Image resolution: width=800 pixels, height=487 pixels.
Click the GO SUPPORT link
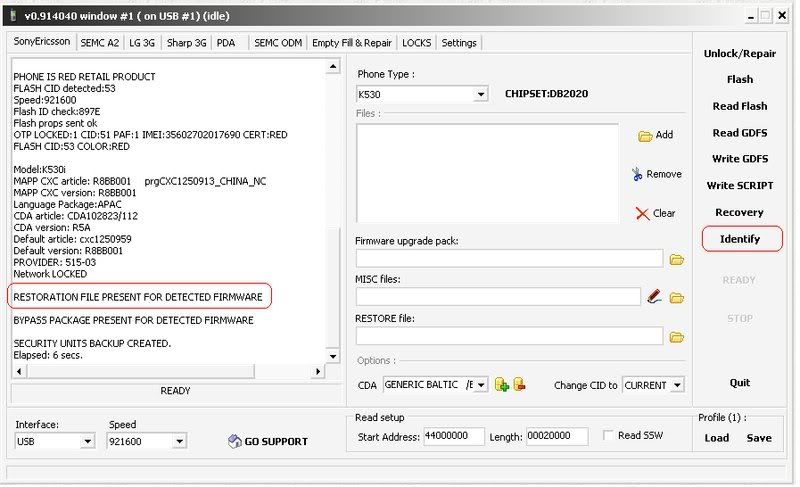276,442
